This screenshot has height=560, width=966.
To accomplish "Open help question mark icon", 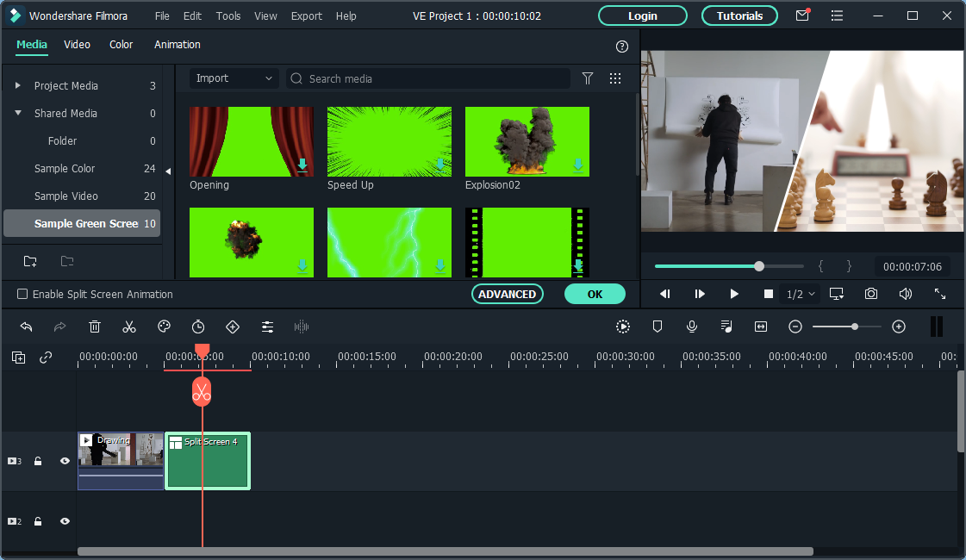I will (x=621, y=47).
